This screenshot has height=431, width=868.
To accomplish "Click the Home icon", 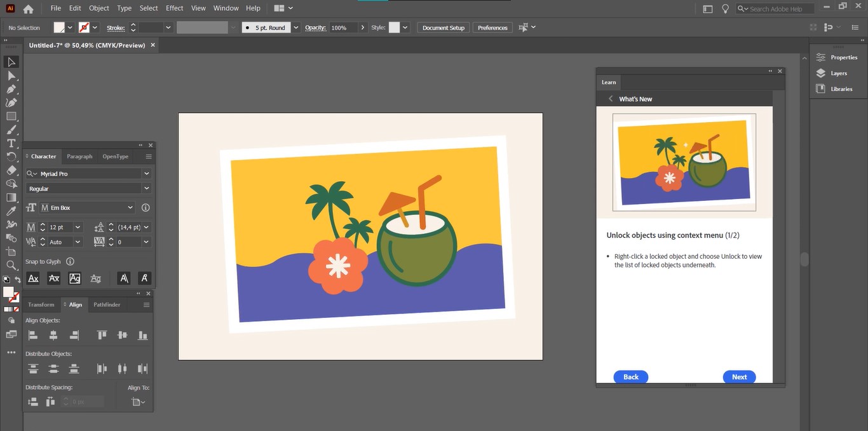I will (28, 9).
